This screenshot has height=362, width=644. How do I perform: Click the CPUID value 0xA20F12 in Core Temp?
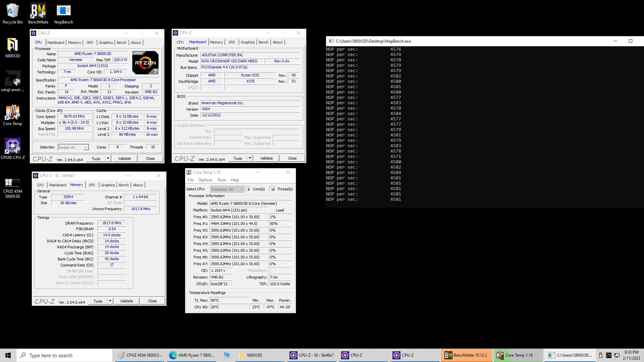coord(221,284)
